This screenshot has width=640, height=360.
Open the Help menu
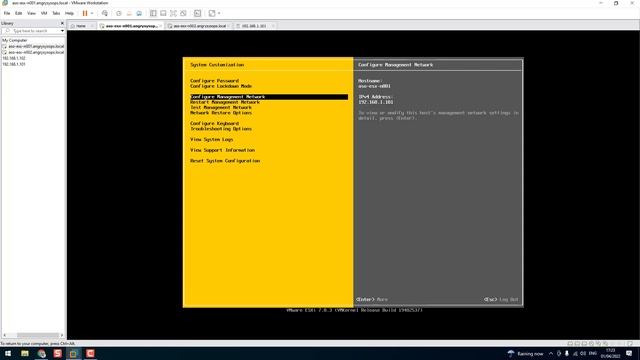[69, 13]
